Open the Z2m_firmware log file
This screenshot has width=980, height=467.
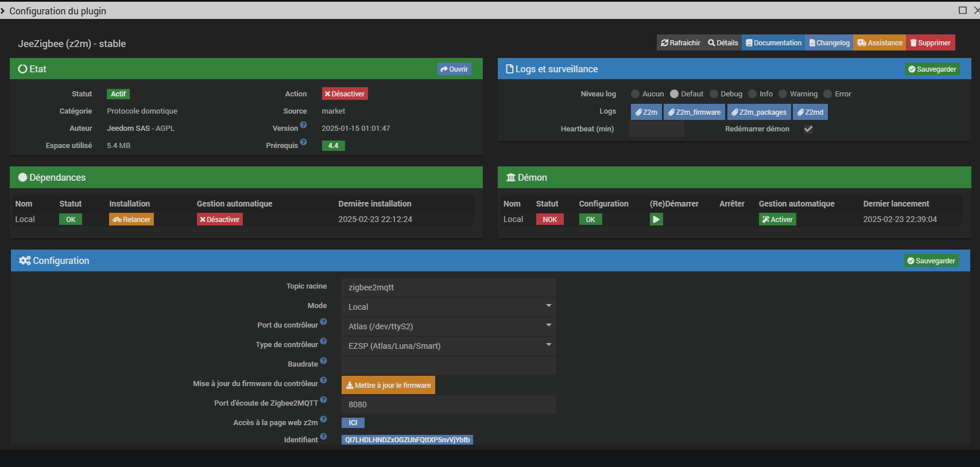point(694,112)
